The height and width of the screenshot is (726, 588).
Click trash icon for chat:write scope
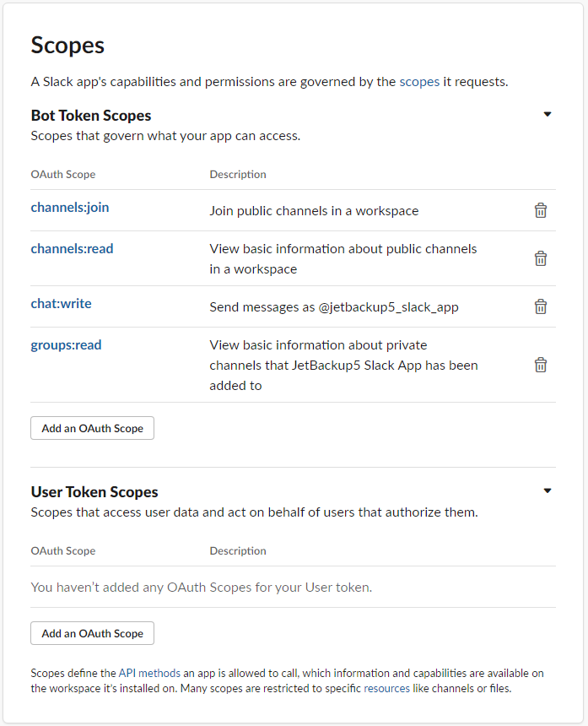541,306
